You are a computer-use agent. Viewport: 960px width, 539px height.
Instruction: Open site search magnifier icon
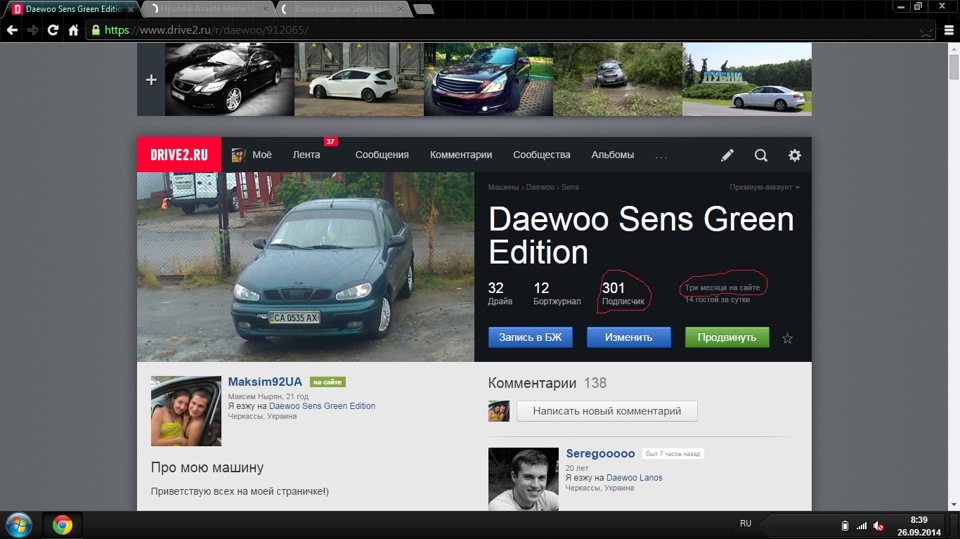761,156
